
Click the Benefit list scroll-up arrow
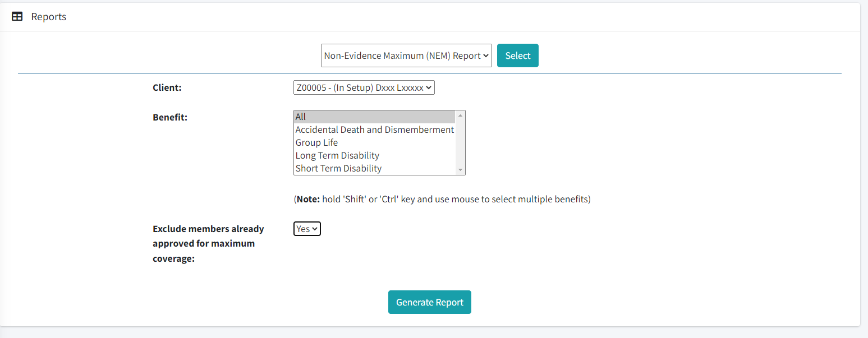[x=461, y=115]
